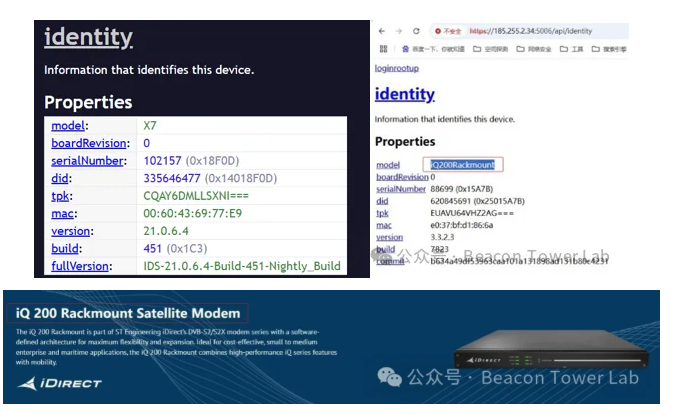
Task: Click the identity heading in the dark panel
Action: click(x=88, y=37)
